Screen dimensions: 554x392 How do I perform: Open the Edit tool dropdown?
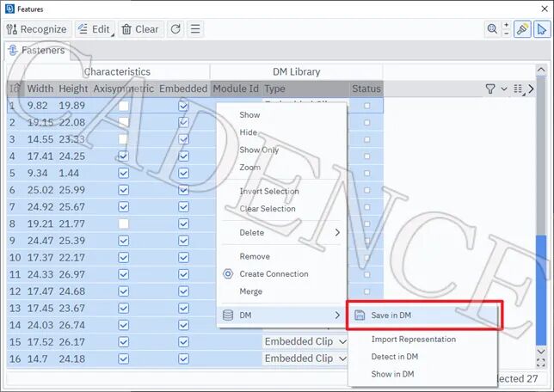95,29
